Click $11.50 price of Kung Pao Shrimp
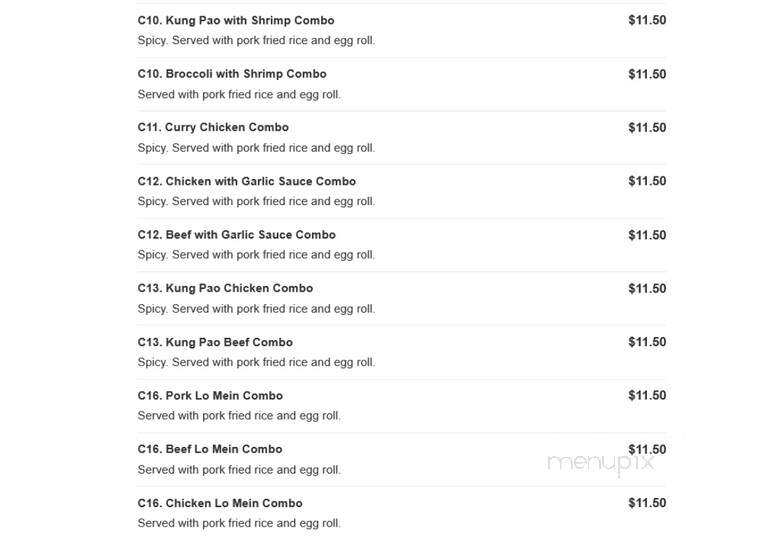The height and width of the screenshot is (545, 780). [647, 20]
